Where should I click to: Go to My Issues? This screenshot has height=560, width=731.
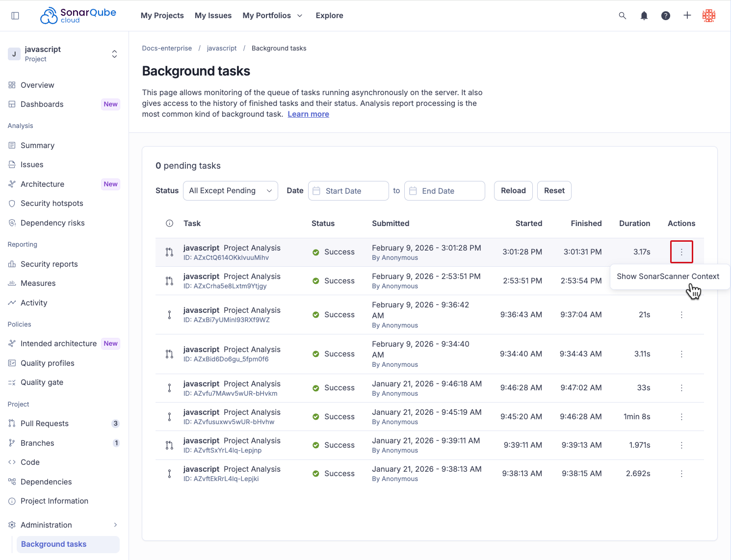213,16
